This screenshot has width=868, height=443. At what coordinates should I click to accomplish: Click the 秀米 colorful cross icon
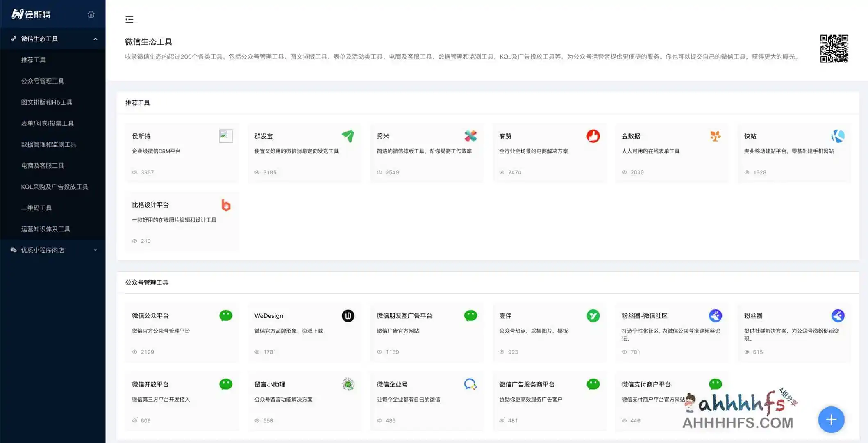pos(470,136)
